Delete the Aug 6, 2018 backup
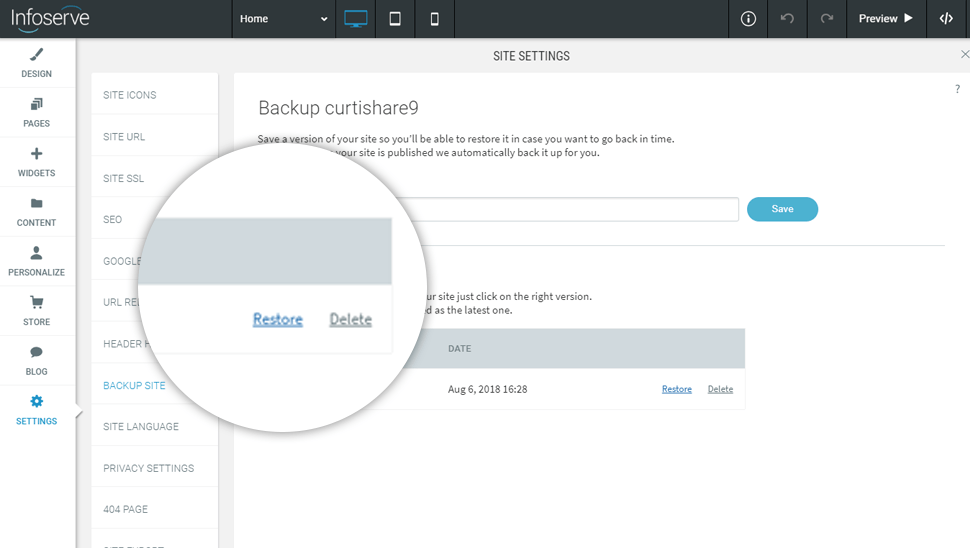The image size is (970, 548). [x=720, y=389]
